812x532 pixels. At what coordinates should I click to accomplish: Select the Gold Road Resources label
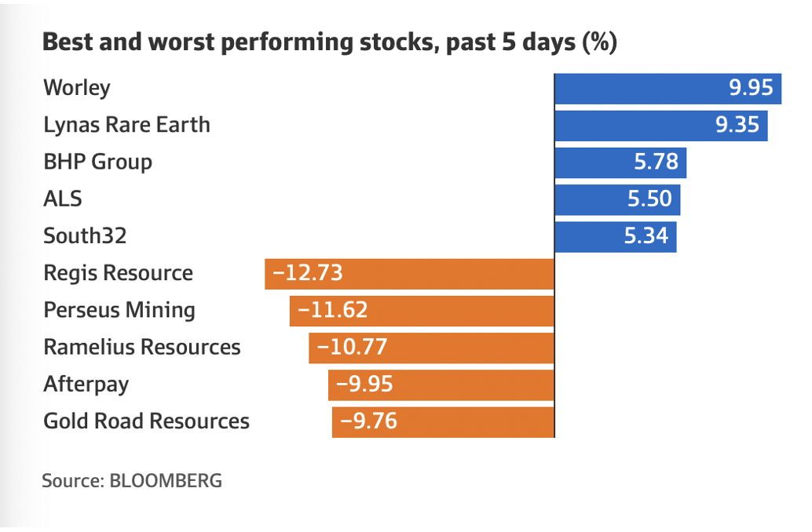(146, 421)
